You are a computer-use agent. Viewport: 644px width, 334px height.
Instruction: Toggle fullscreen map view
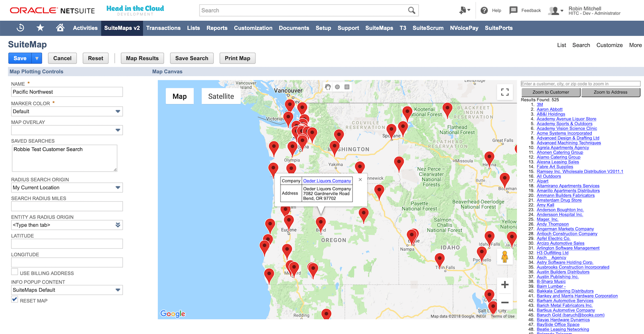coord(505,92)
